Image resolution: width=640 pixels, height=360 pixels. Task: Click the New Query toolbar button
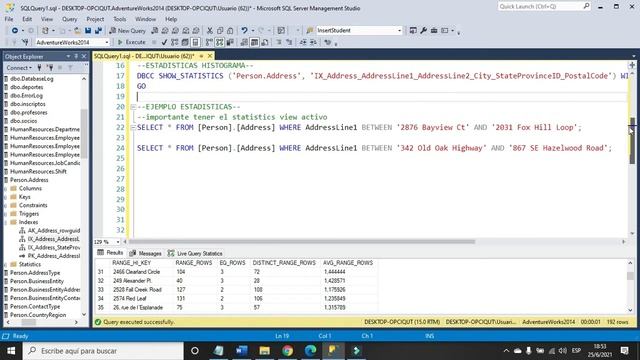click(127, 31)
